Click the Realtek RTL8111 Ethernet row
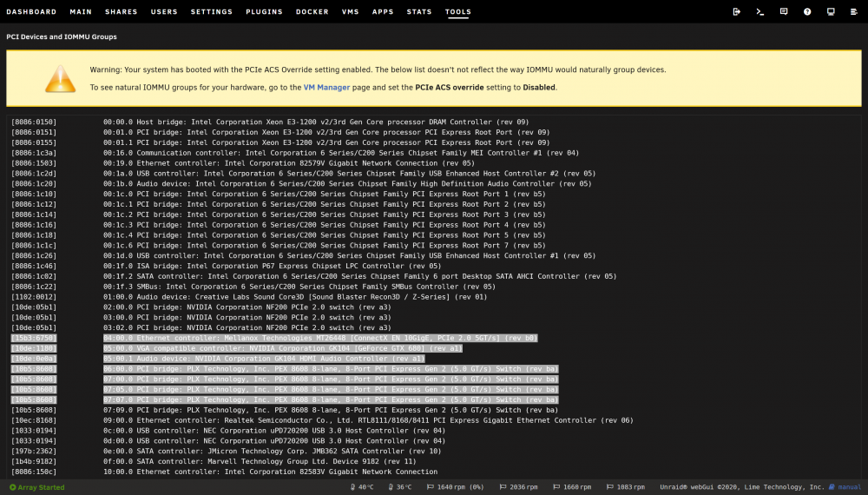 point(322,421)
